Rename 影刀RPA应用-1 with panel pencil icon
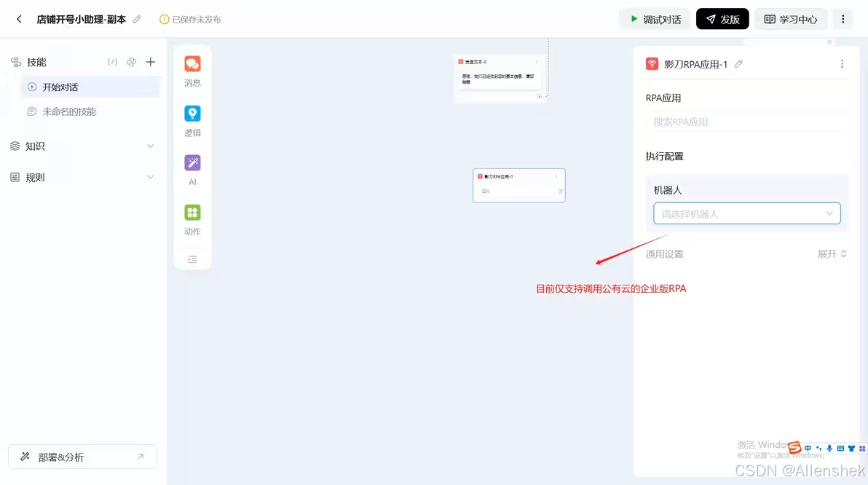This screenshot has width=868, height=485. [x=738, y=64]
